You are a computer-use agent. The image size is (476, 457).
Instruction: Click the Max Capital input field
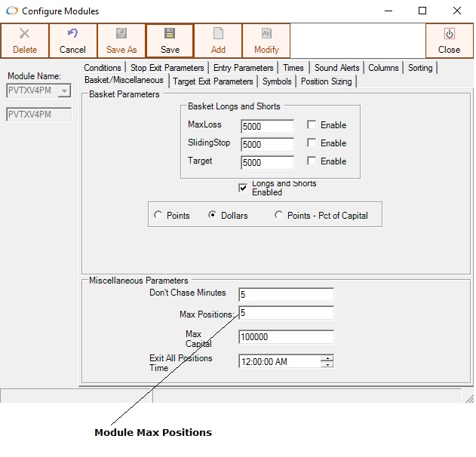click(x=286, y=337)
